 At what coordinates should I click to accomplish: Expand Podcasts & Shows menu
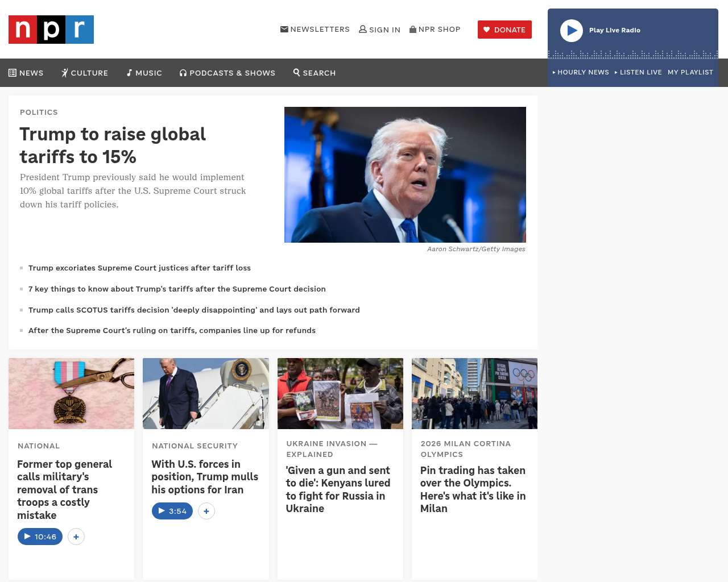coord(227,73)
